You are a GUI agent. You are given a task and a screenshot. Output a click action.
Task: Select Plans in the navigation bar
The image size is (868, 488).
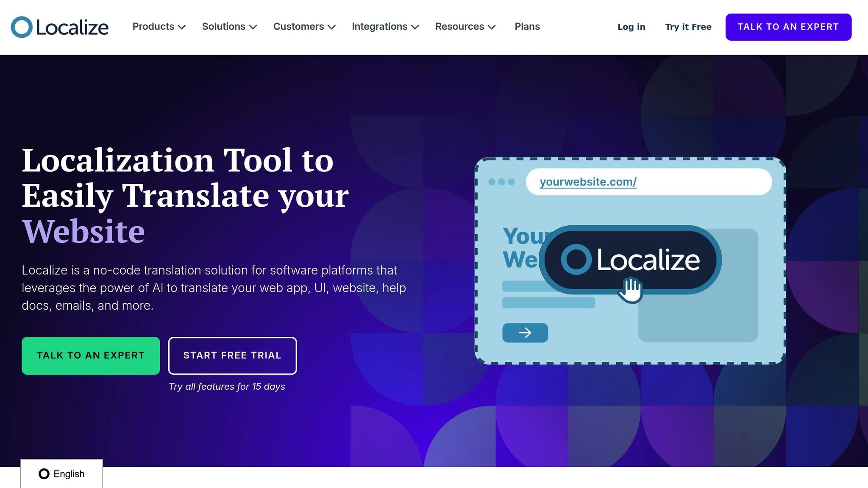[x=527, y=26]
